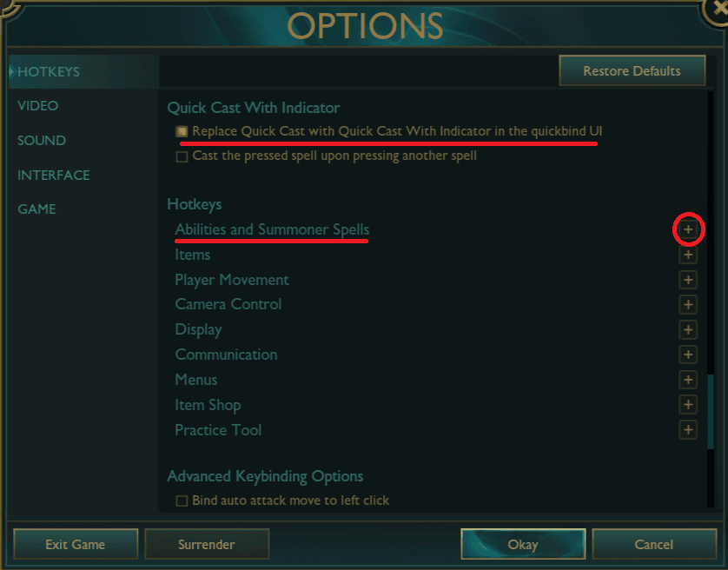
Task: Expand Camera Control hotkeys plus icon
Action: click(x=688, y=305)
